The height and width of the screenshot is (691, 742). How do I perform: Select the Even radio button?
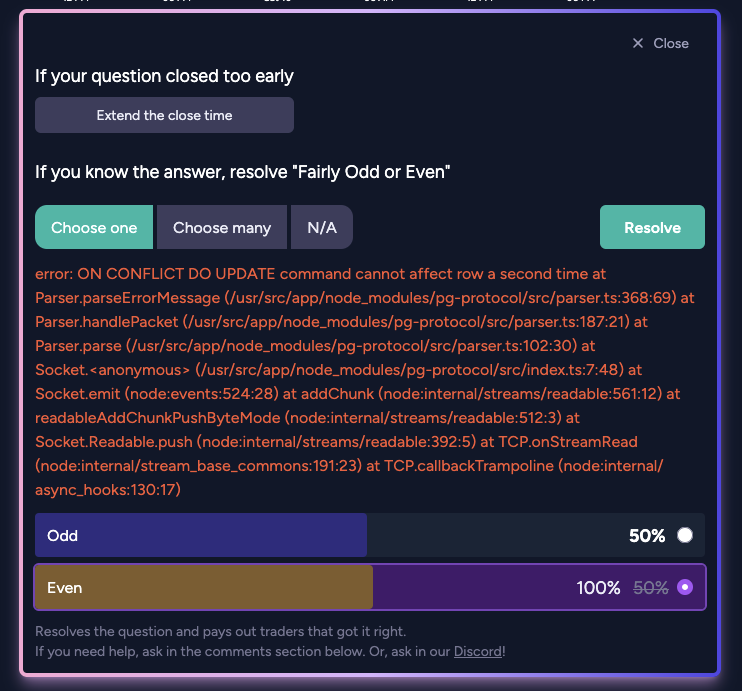[685, 587]
